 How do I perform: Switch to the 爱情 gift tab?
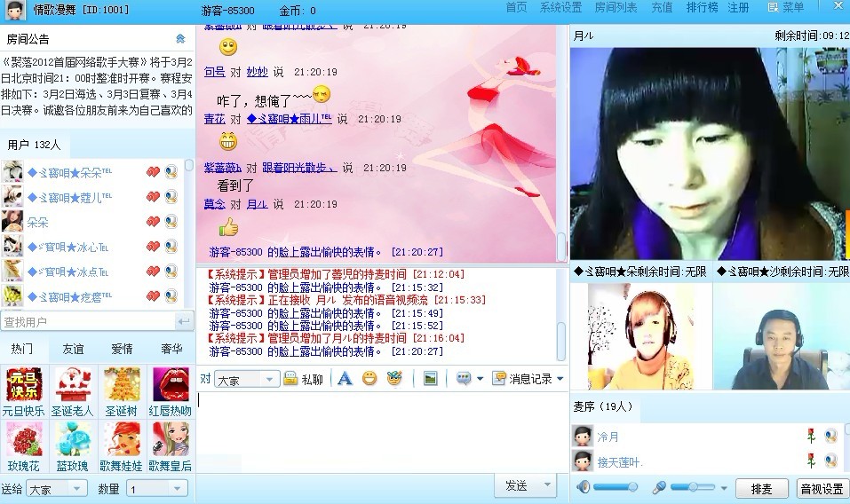pyautogui.click(x=122, y=350)
